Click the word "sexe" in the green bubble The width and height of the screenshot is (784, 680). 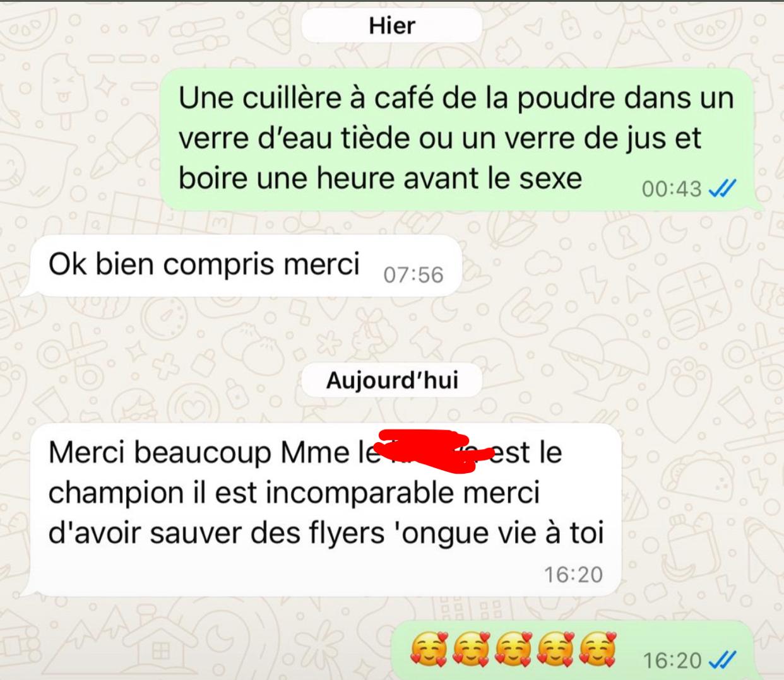click(550, 179)
